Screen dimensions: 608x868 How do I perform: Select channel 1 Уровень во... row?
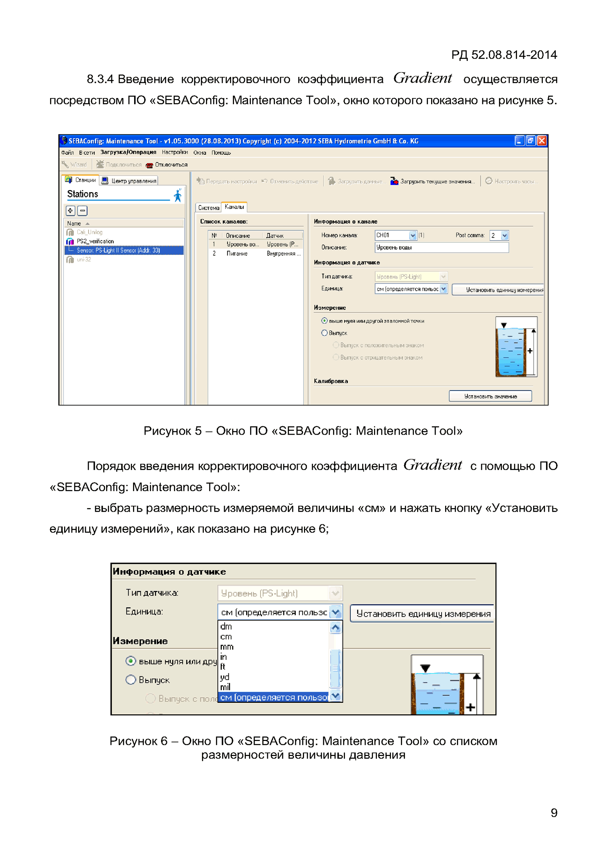click(x=256, y=244)
